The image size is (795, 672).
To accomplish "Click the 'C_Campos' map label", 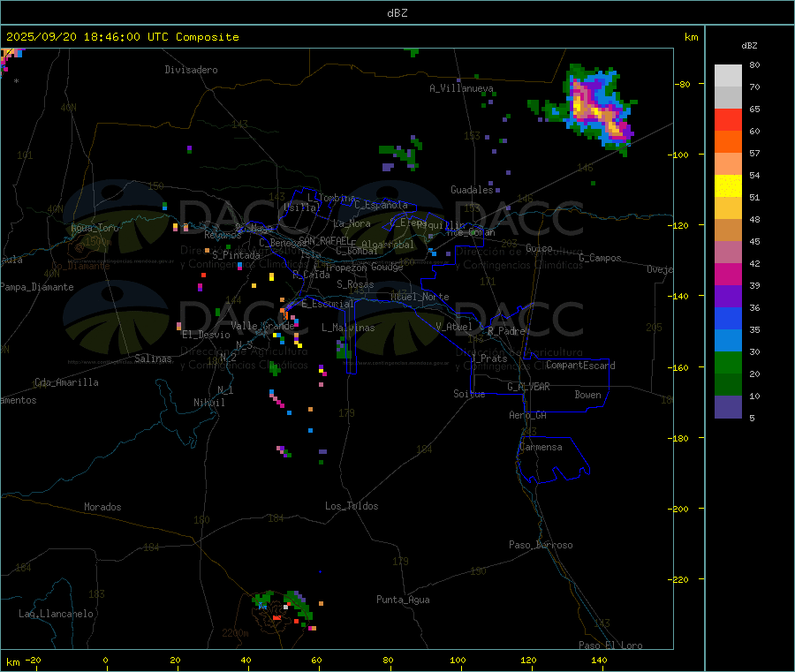I will (x=600, y=258).
